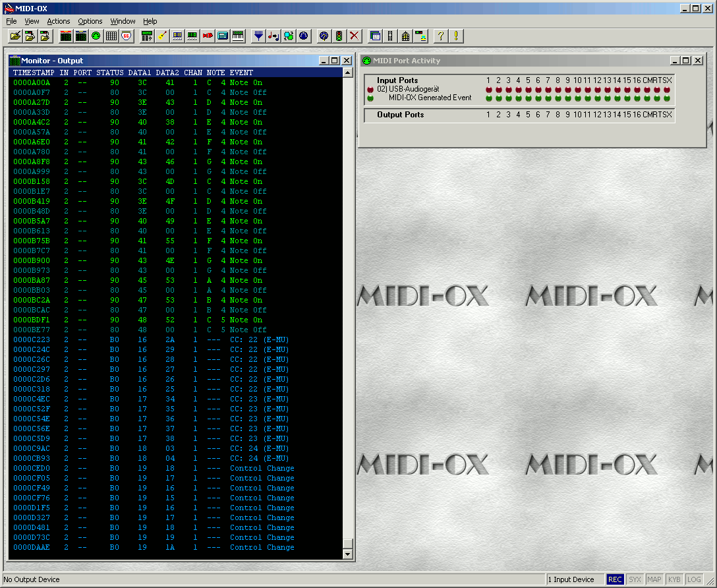Click the Monitor scrollbar up arrow
Screen dimensions: 717x588
click(347, 73)
